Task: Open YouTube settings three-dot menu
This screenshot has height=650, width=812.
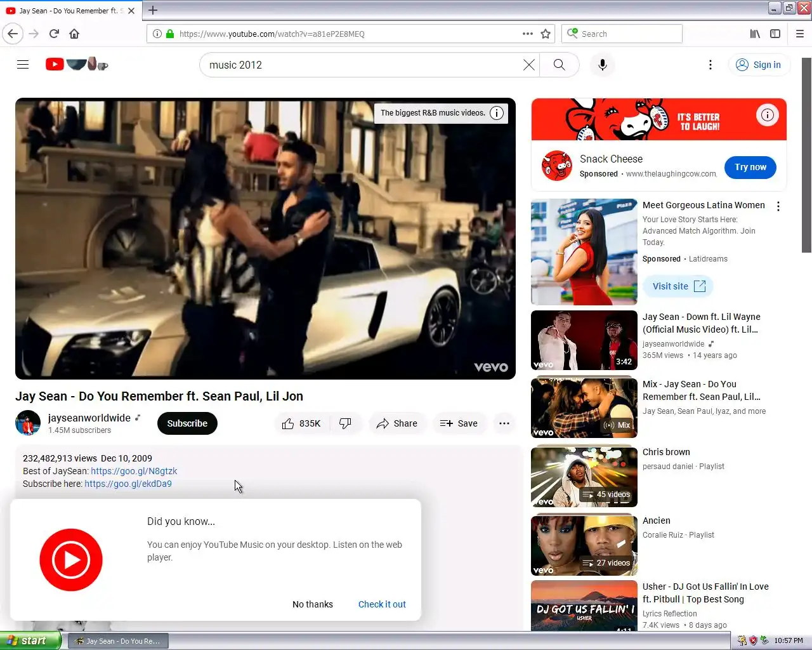Action: [710, 65]
